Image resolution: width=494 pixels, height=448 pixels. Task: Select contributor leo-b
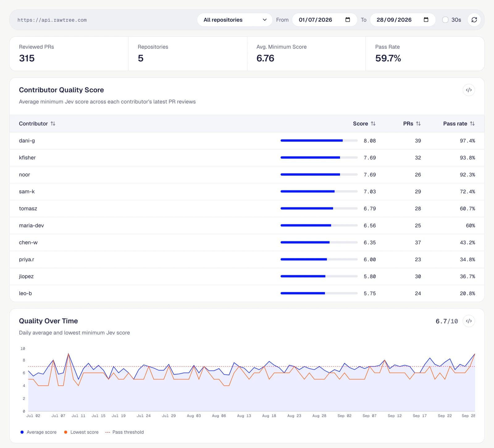point(25,294)
